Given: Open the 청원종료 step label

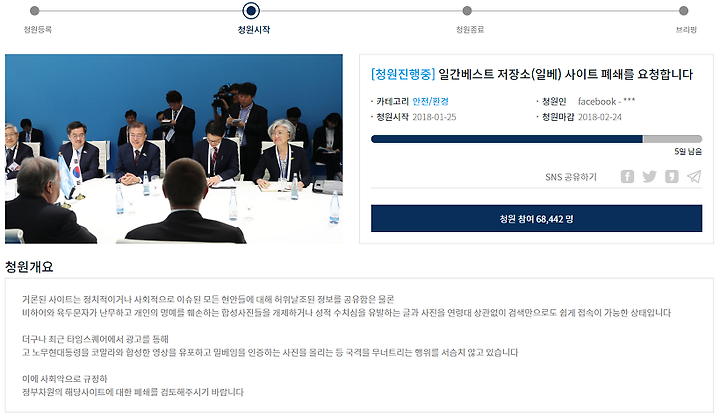Looking at the screenshot, I should [470, 30].
